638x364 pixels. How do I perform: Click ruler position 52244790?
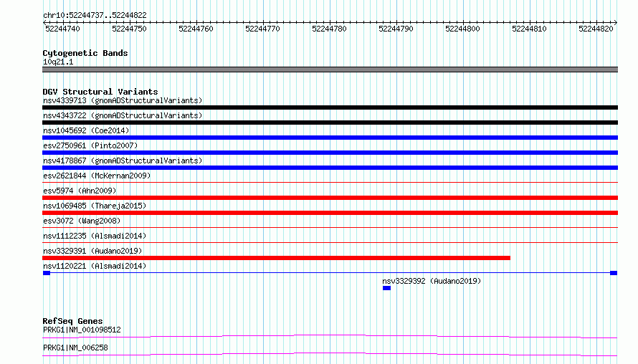tap(396, 29)
